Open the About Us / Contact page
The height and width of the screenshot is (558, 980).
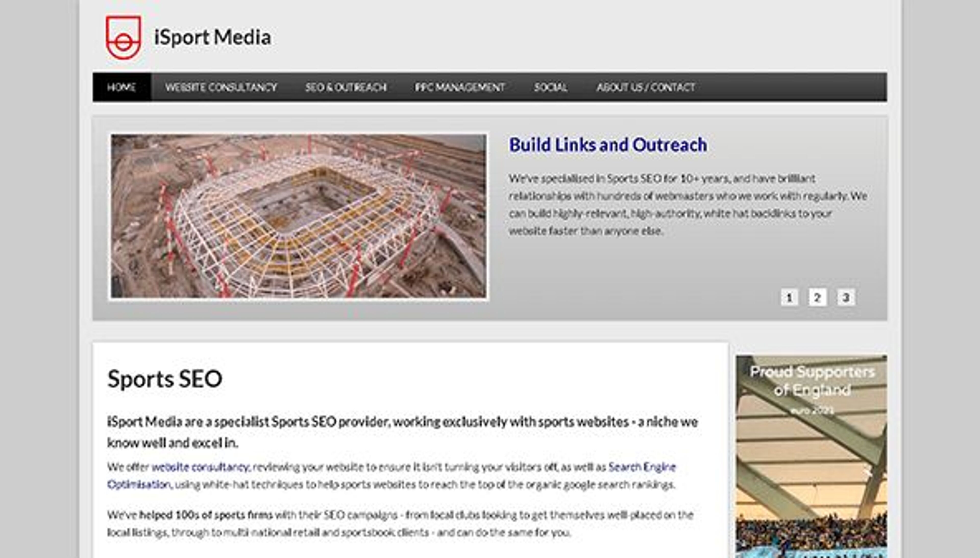click(x=645, y=87)
